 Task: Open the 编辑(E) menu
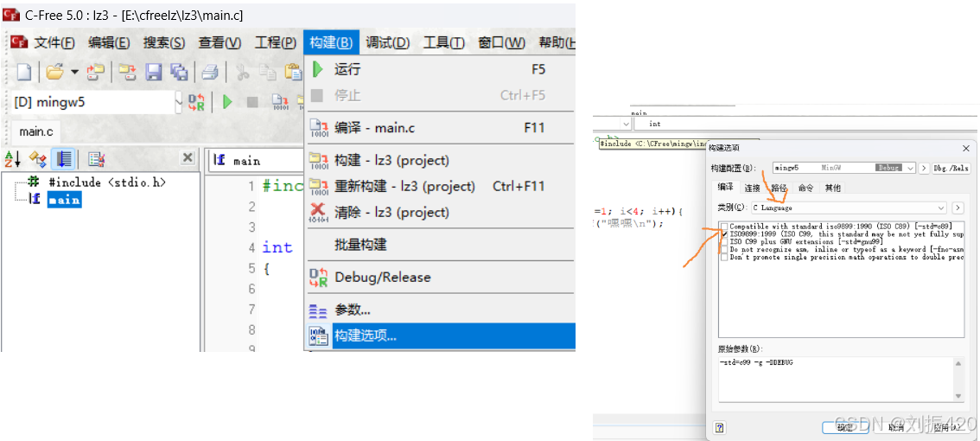pyautogui.click(x=109, y=43)
